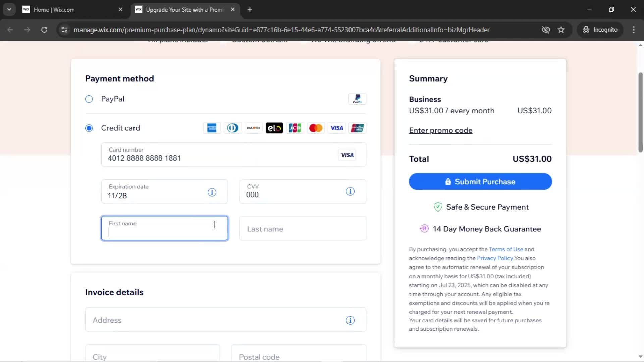644x362 pixels.
Task: Click the Incognito profile button
Action: click(600, 30)
